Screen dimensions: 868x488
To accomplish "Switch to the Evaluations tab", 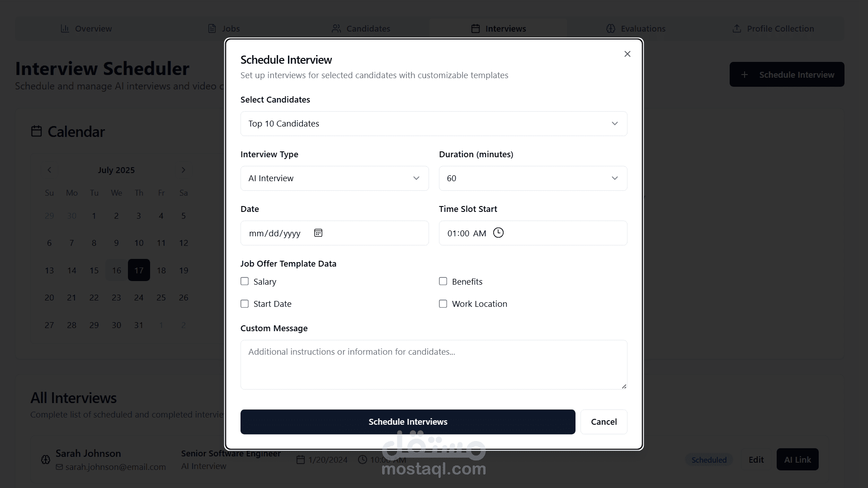I will pos(636,28).
